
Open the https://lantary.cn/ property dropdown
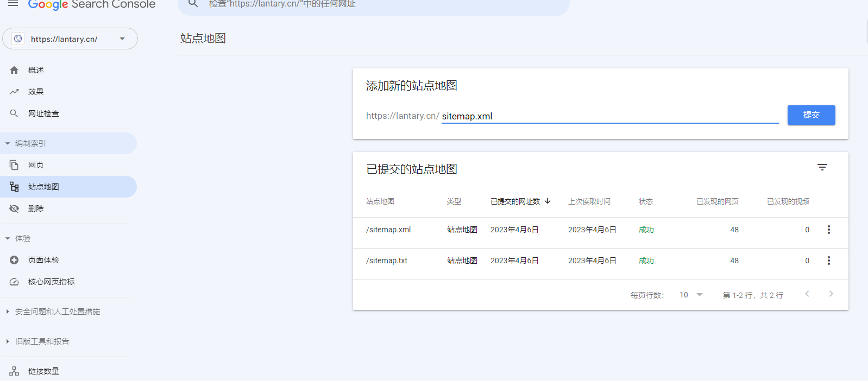pos(70,39)
